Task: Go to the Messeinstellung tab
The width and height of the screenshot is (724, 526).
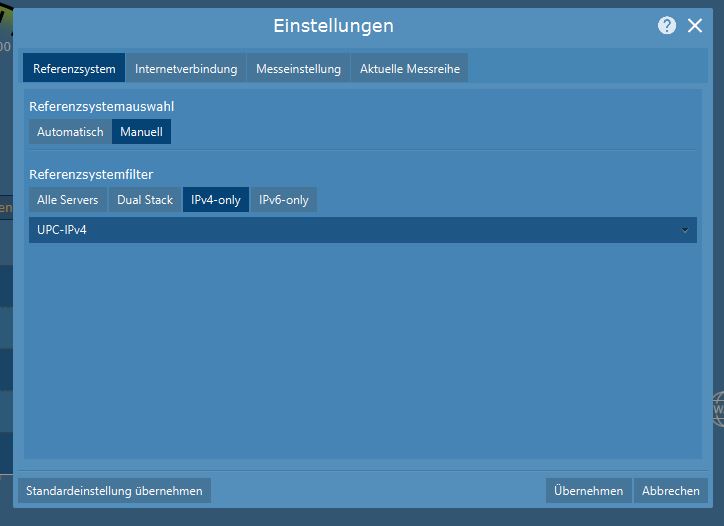Action: [x=298, y=69]
